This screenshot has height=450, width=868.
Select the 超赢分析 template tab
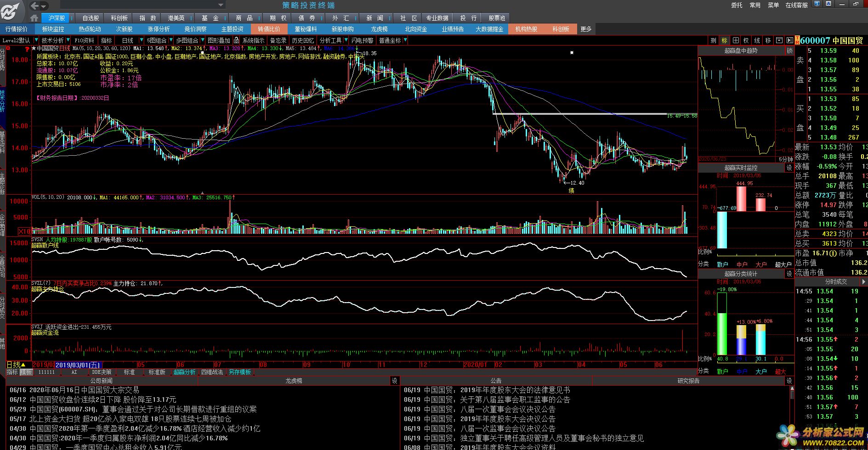coord(185,372)
